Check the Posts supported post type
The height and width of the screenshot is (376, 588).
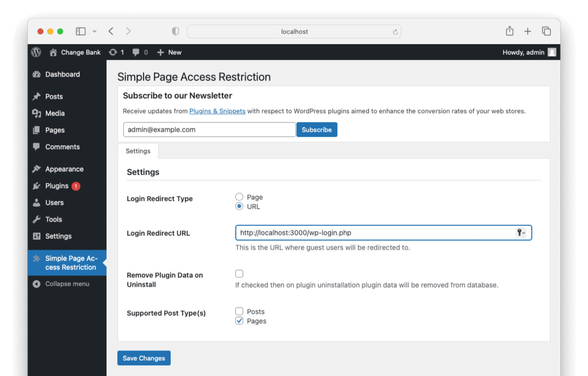pyautogui.click(x=239, y=311)
